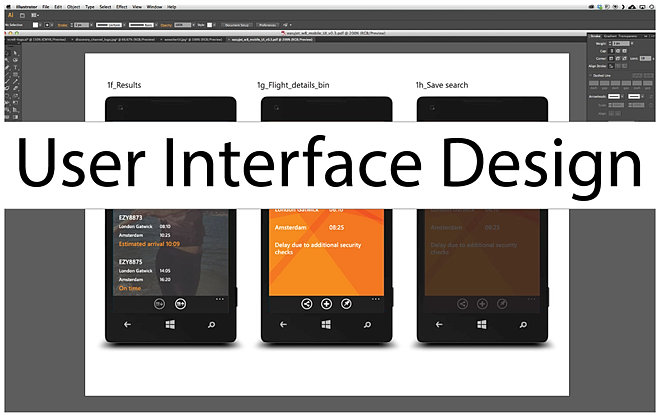The width and height of the screenshot is (660, 417).
Task: Select the Free Transform tool
Action: pyautogui.click(x=15, y=102)
